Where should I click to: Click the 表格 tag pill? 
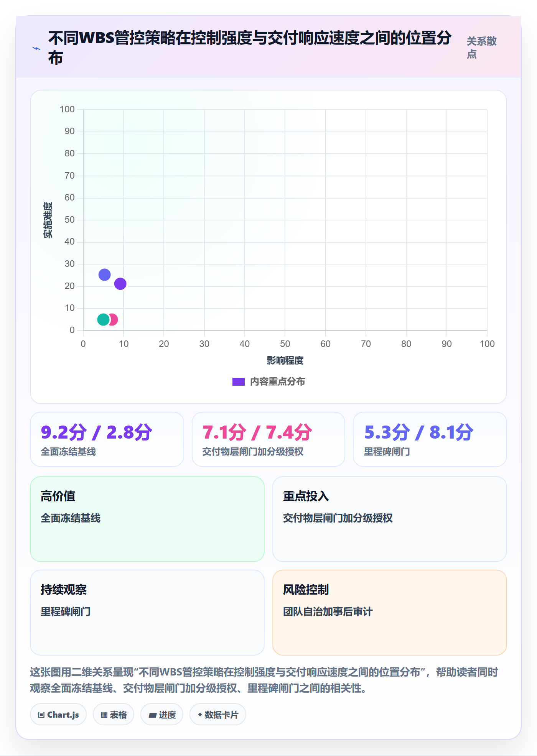114,715
